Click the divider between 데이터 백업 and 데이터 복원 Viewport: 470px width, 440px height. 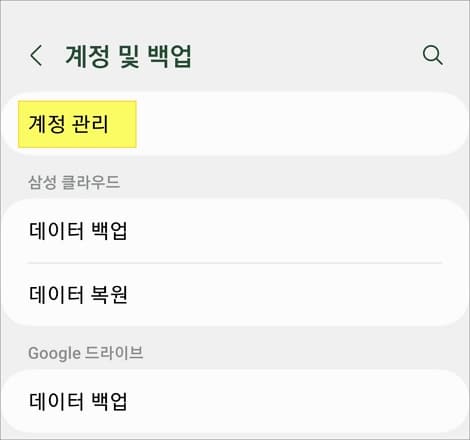tap(235, 263)
